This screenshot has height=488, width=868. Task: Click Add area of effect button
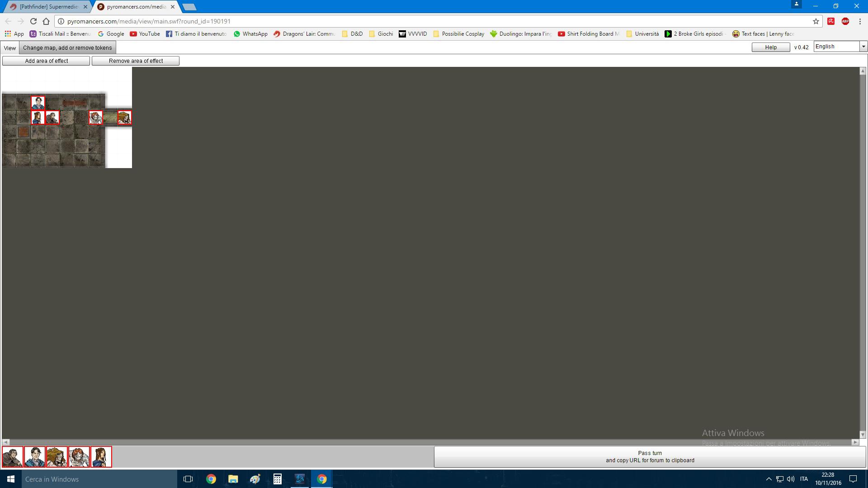(x=46, y=61)
